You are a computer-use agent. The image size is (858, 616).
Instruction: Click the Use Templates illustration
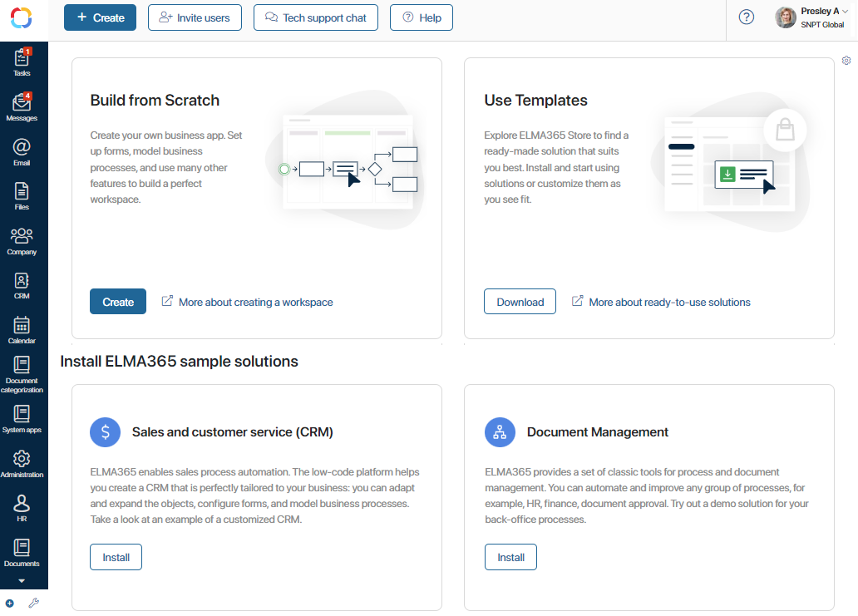731,162
